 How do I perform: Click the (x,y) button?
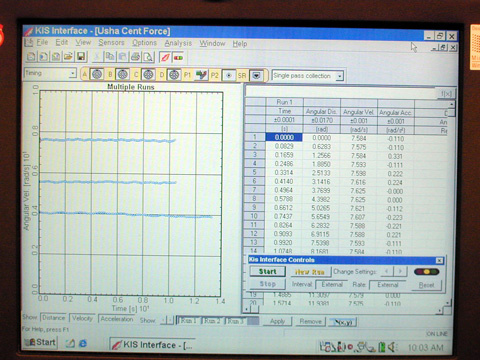point(343,322)
